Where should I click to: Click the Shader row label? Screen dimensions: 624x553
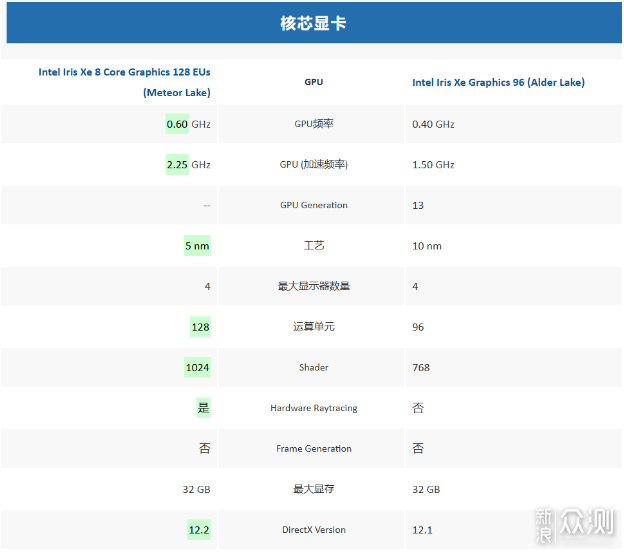coord(314,368)
